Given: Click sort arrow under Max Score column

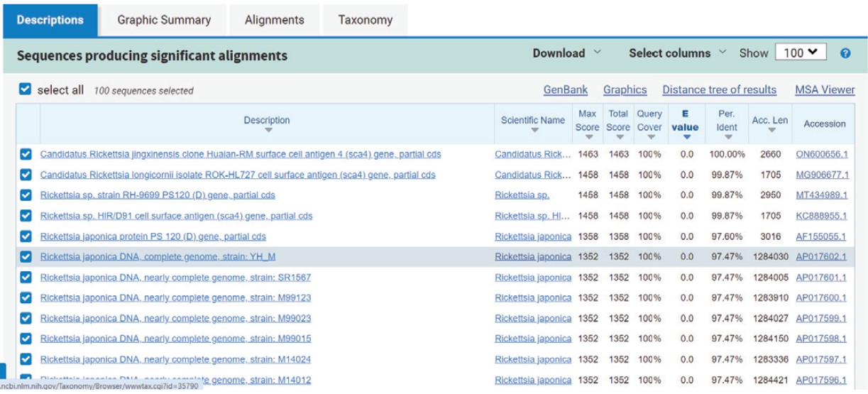Looking at the screenshot, I should click(588, 137).
